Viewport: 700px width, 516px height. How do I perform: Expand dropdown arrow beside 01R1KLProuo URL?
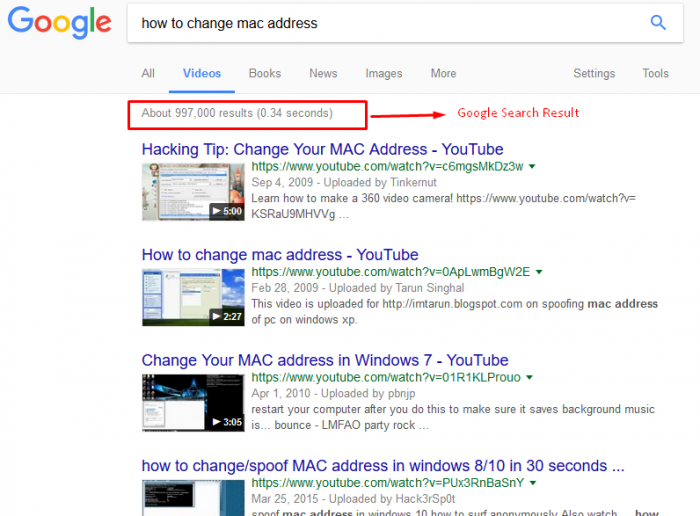pos(529,377)
